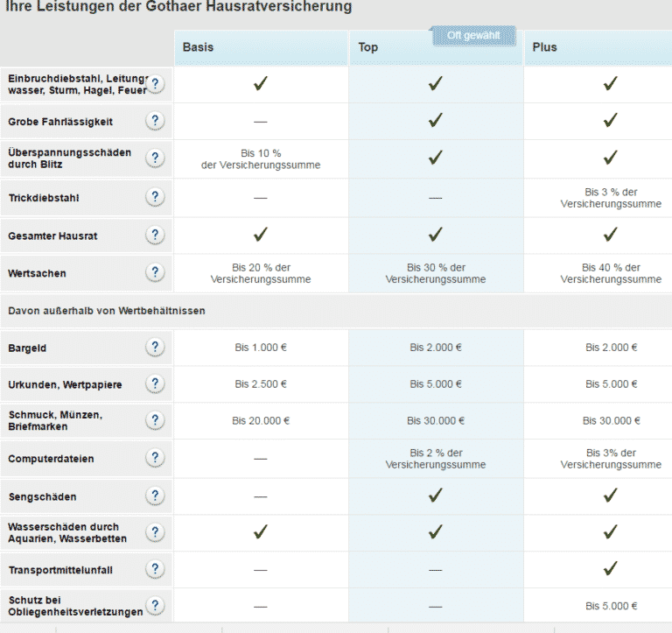The image size is (672, 633).
Task: Click question mark for Transportmittelunfall
Action: click(x=155, y=570)
